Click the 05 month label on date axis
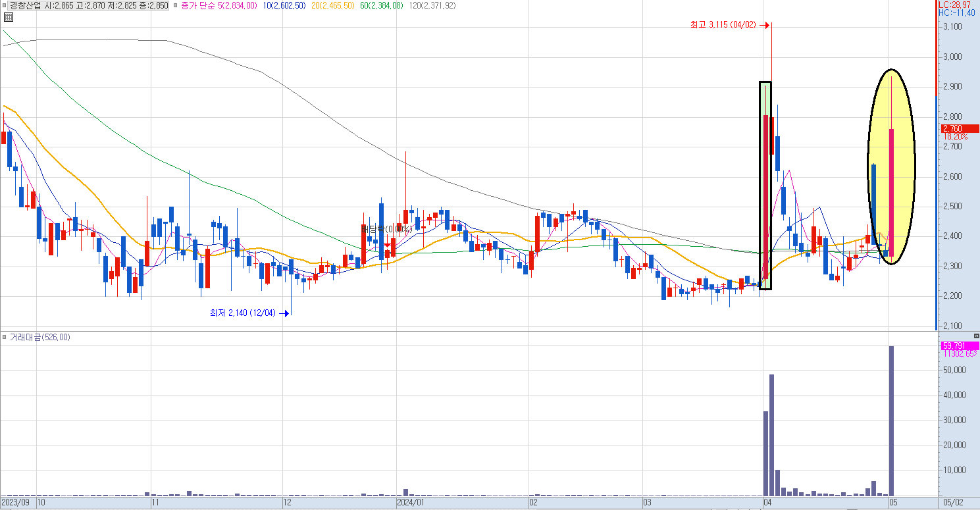Screen dimensions: 980x510 click(893, 503)
